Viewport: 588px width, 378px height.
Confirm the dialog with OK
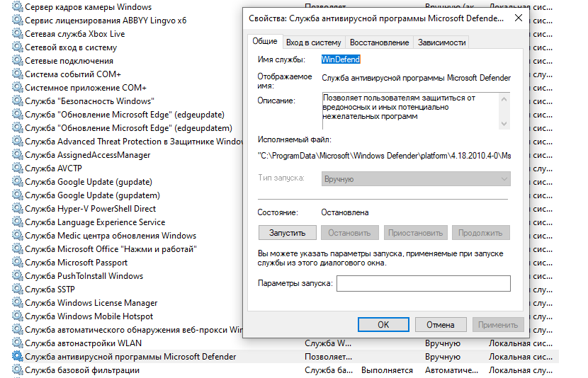(x=383, y=325)
